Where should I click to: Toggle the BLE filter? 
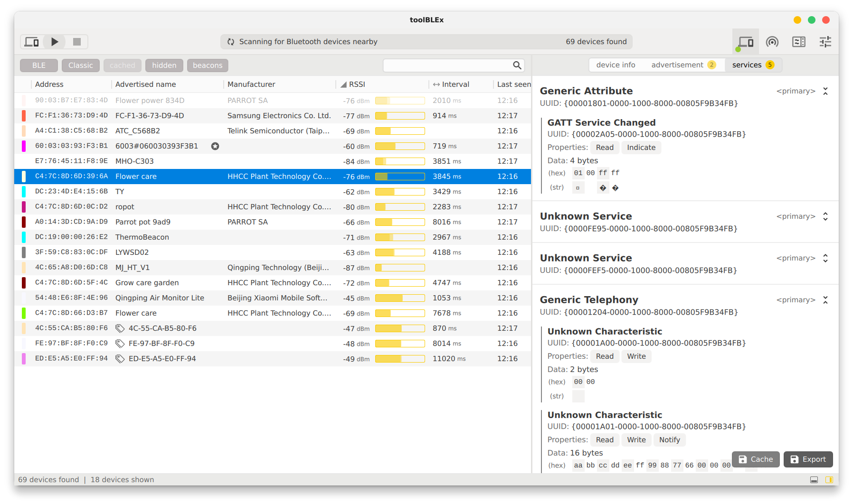39,65
